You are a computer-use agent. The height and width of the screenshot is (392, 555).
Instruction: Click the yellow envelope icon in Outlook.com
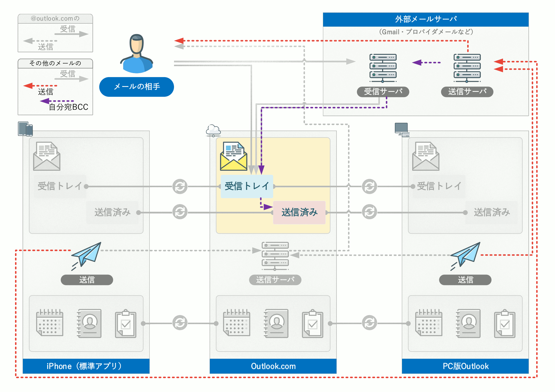pos(234,156)
